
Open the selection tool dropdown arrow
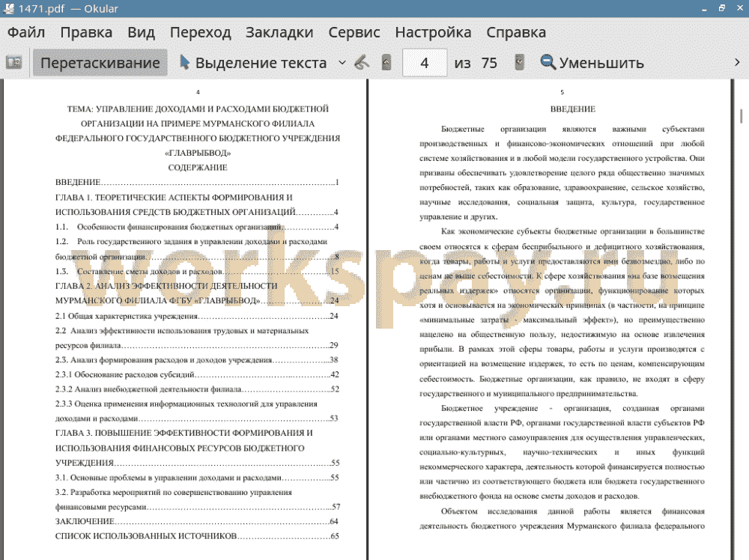(342, 63)
